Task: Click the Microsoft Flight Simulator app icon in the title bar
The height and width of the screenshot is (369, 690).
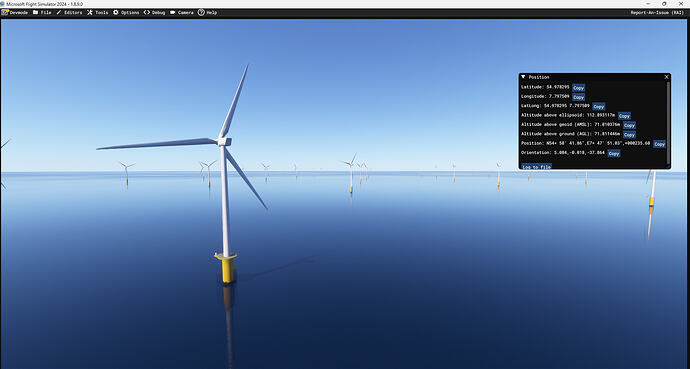Action: (3, 4)
